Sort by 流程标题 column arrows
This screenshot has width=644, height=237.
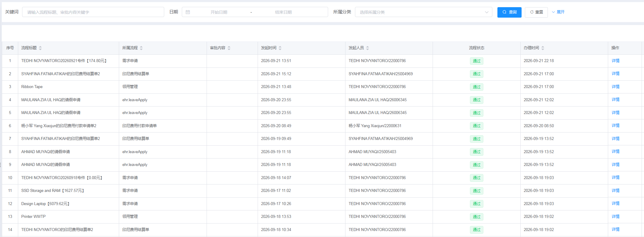40,48
